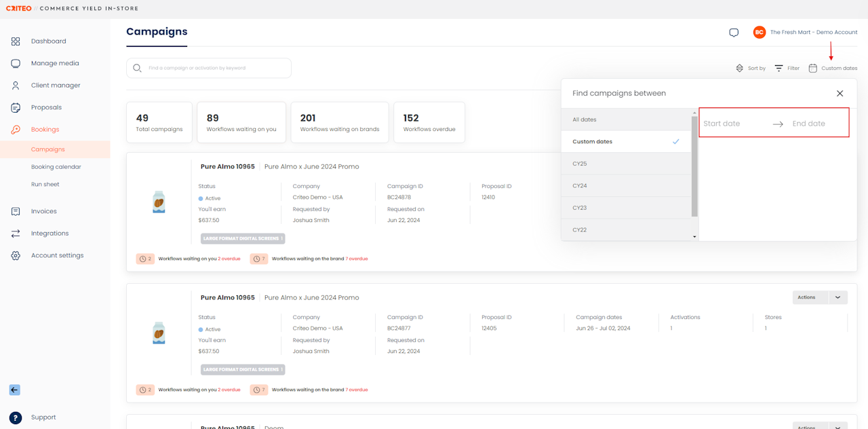The height and width of the screenshot is (429, 868).
Task: Click the Manage media icon
Action: pyautogui.click(x=16, y=63)
